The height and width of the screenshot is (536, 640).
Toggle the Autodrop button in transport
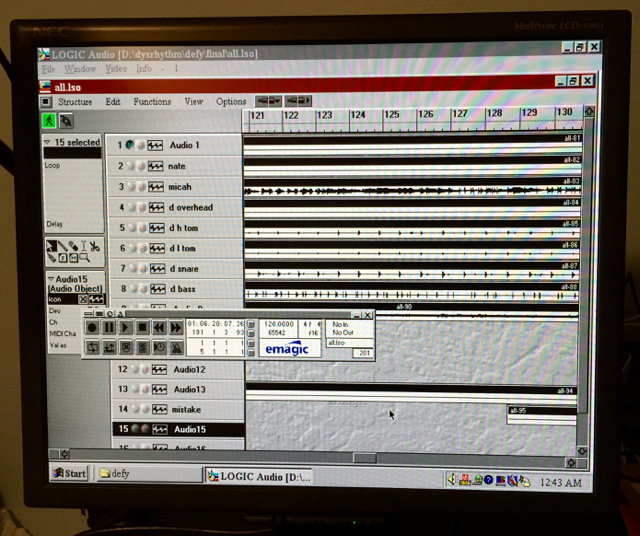109,347
